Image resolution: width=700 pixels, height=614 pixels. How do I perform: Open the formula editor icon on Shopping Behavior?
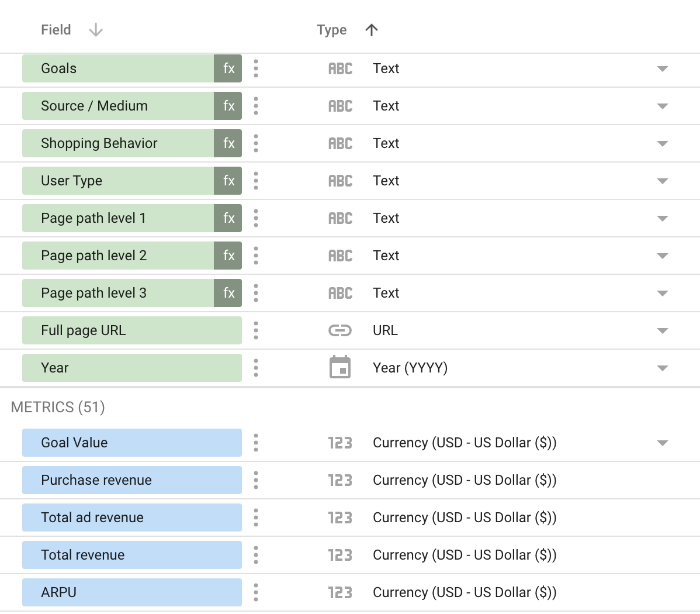tap(228, 143)
